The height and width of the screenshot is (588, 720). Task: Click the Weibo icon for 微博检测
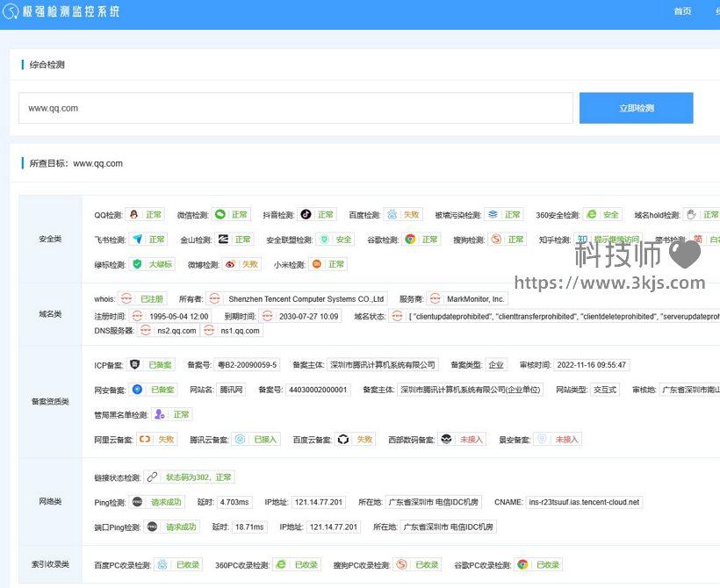coord(231,264)
